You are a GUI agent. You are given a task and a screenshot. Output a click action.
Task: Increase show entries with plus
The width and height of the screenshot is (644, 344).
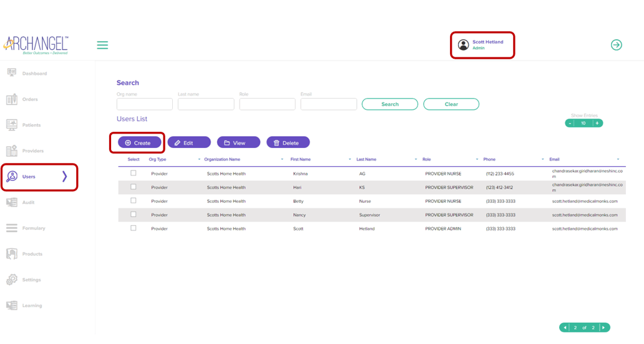[x=597, y=123]
